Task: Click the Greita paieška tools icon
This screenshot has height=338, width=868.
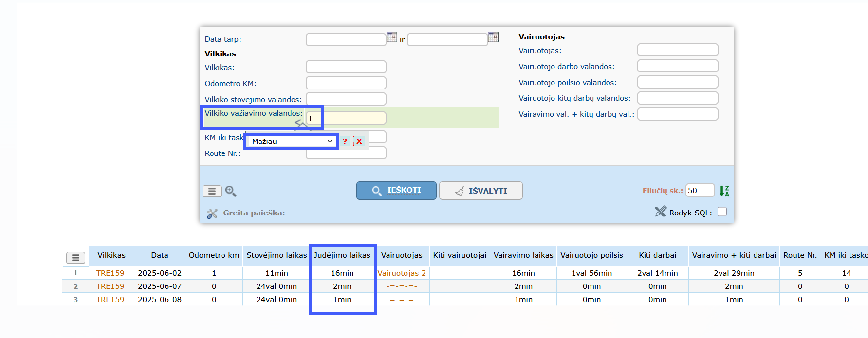Action: tap(212, 213)
